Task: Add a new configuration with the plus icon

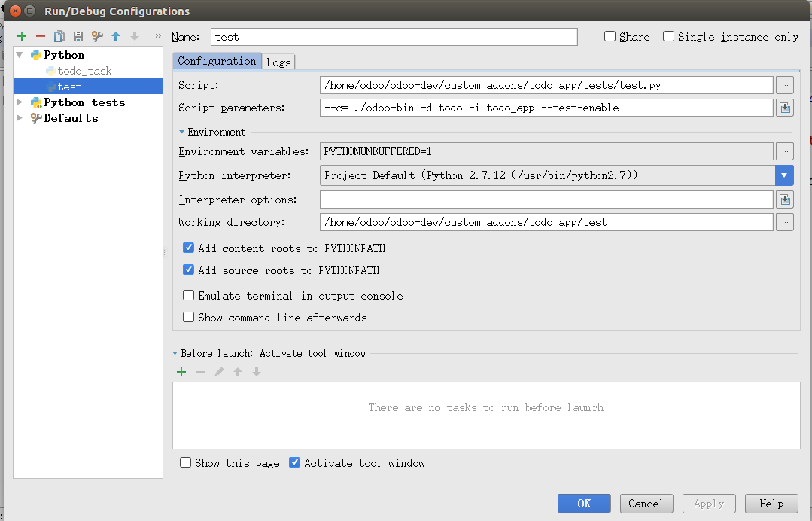Action: (x=22, y=36)
